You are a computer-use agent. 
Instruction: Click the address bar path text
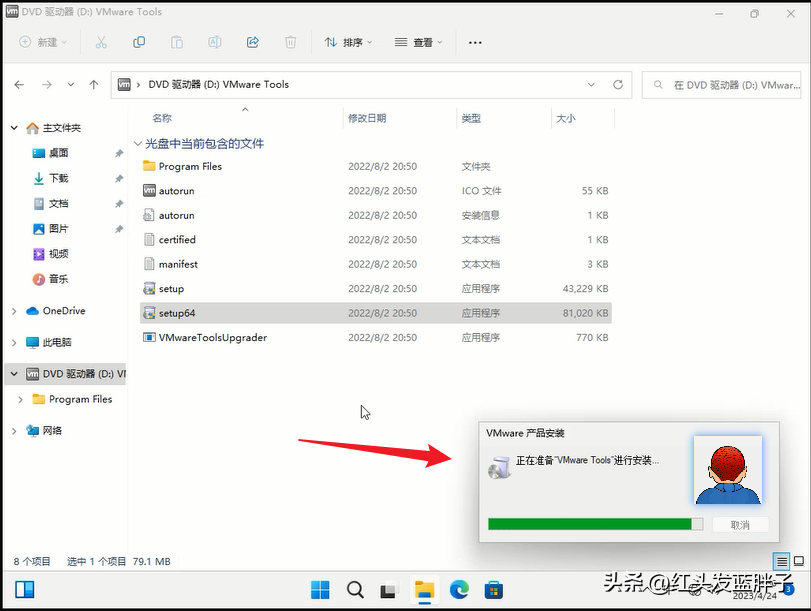[x=218, y=84]
